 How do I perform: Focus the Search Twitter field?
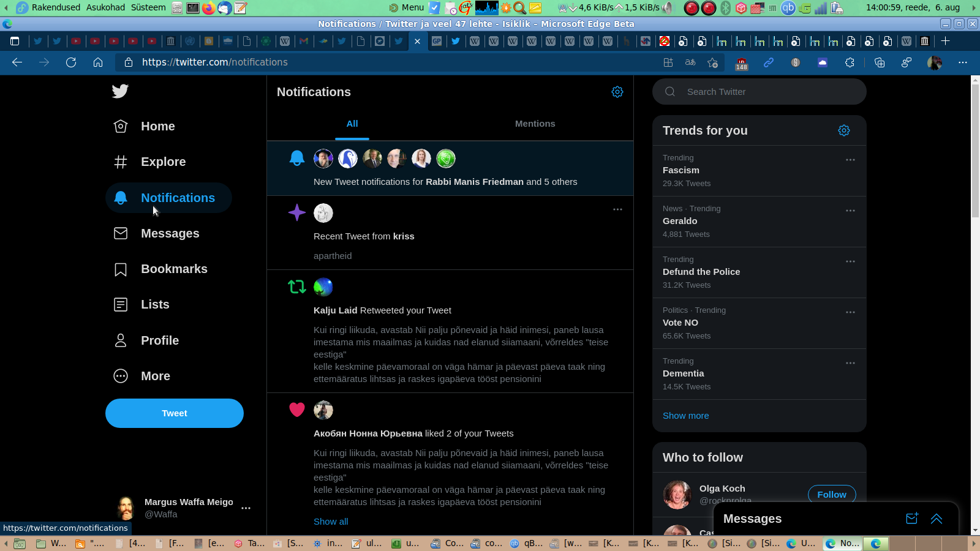(759, 92)
